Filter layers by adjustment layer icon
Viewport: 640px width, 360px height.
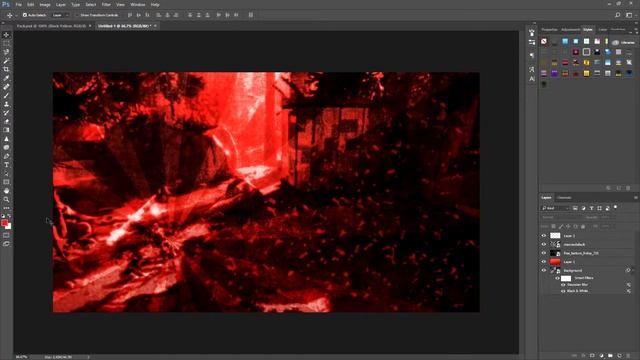coord(583,208)
